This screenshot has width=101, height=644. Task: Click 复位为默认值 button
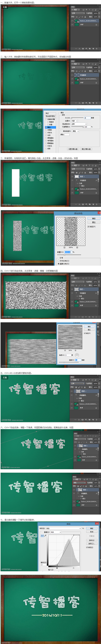[86, 149]
